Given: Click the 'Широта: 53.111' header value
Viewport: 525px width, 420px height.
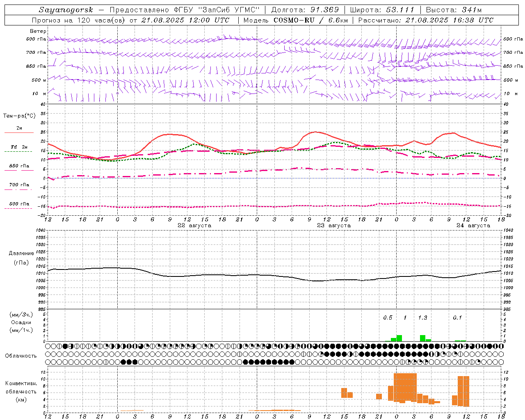Looking at the screenshot, I should (x=382, y=10).
